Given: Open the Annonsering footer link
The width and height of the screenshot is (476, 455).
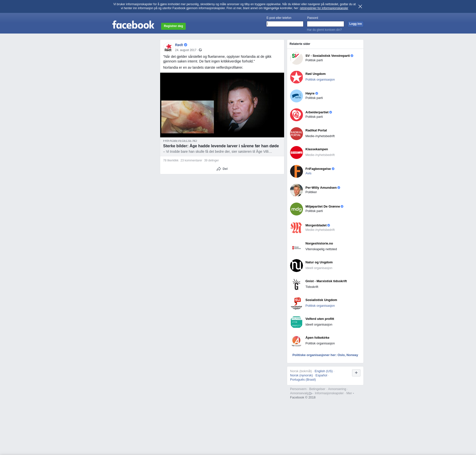Looking at the screenshot, I should (x=337, y=389).
